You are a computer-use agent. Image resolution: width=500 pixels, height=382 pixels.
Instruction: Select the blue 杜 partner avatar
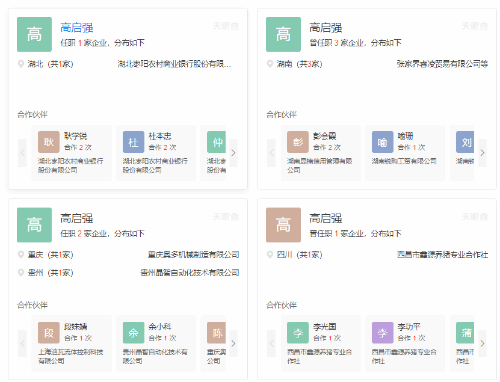133,142
